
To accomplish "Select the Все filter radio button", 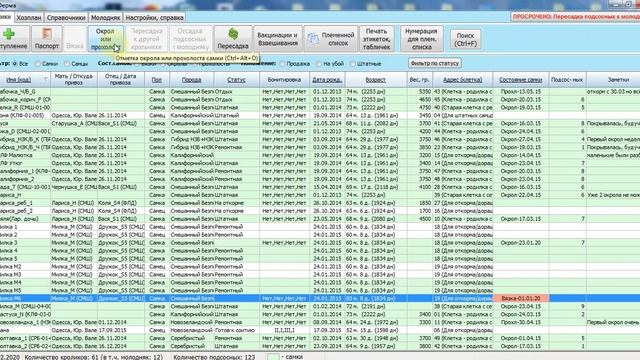I will pos(15,64).
